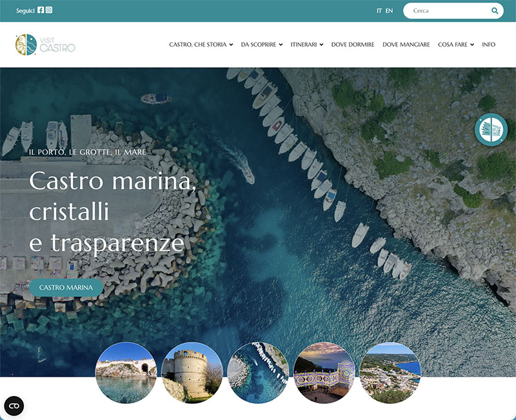Open the Dove mangiare menu item
Screen dimensions: 516x420
tap(406, 45)
